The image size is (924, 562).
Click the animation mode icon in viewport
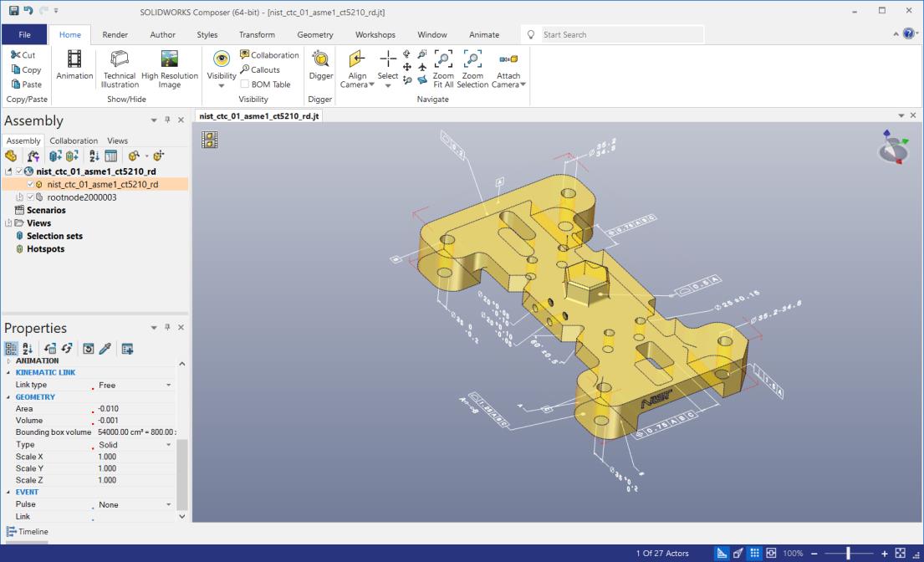tap(209, 140)
